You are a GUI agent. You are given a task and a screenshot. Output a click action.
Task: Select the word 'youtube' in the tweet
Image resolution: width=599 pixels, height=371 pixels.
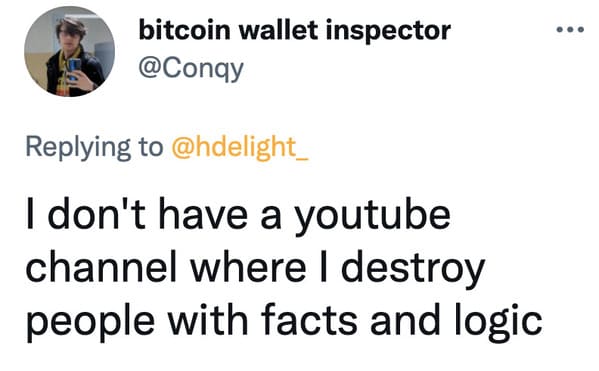coord(373,215)
